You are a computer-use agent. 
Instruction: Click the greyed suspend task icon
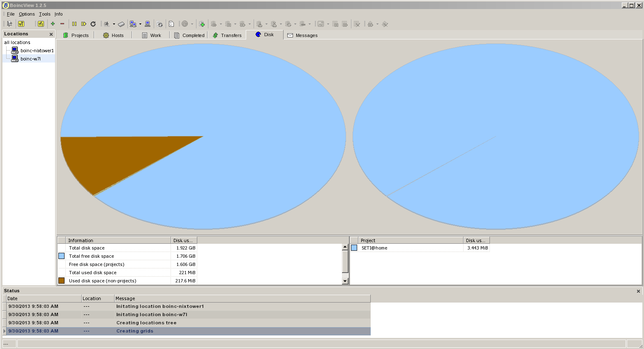click(335, 24)
